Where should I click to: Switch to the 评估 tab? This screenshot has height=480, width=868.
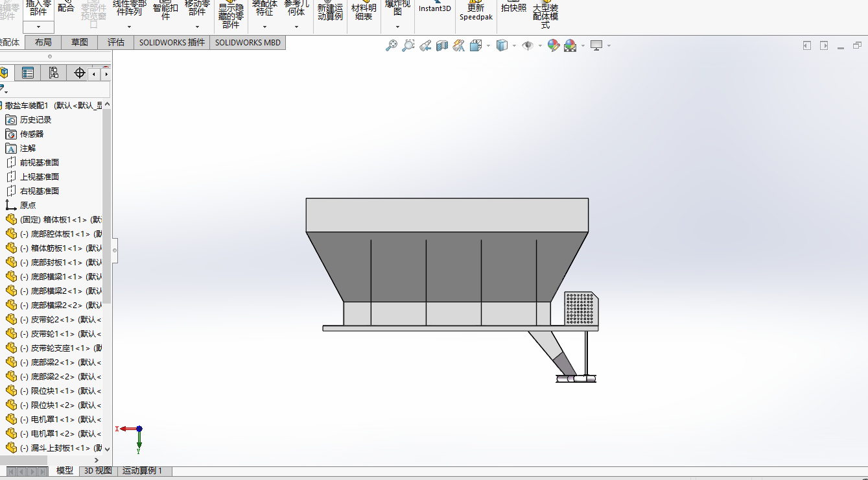[115, 42]
